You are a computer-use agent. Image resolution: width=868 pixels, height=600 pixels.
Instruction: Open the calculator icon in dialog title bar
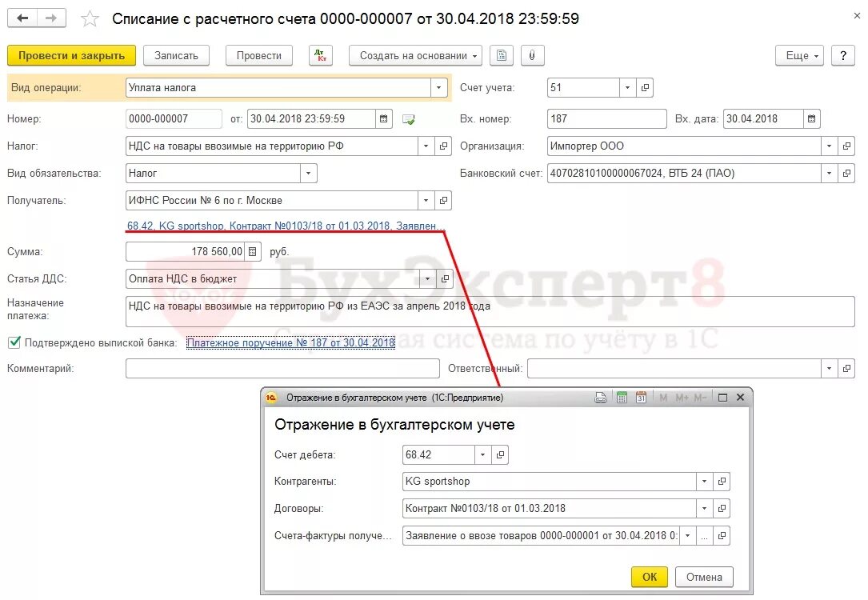click(622, 398)
